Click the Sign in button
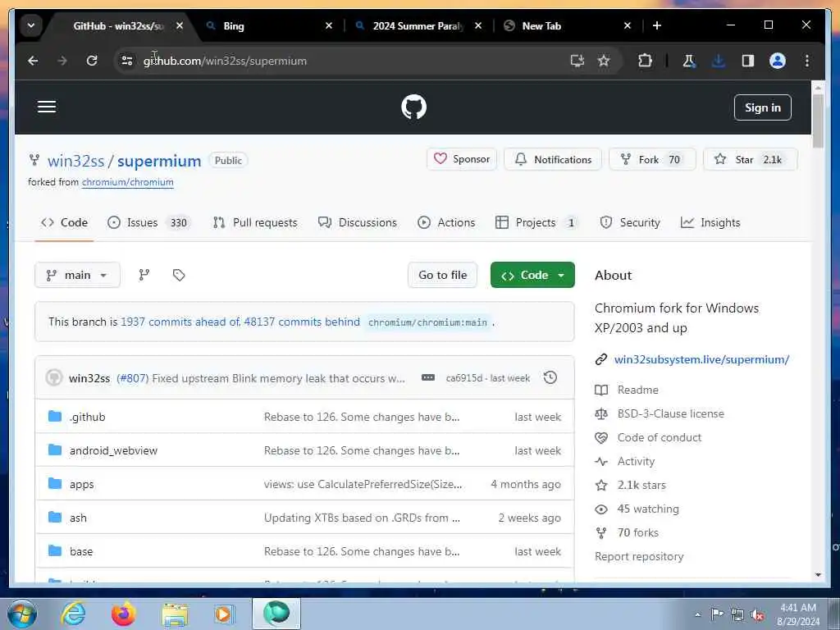 tap(762, 107)
